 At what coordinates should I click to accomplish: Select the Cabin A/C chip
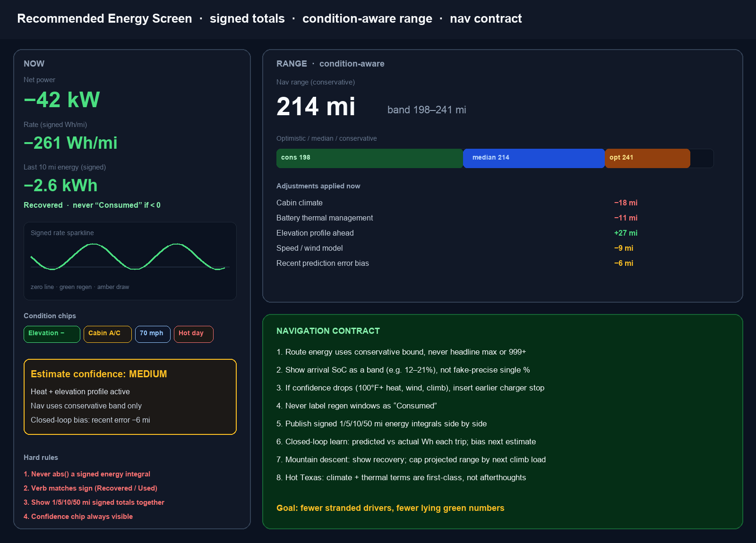[x=108, y=334]
